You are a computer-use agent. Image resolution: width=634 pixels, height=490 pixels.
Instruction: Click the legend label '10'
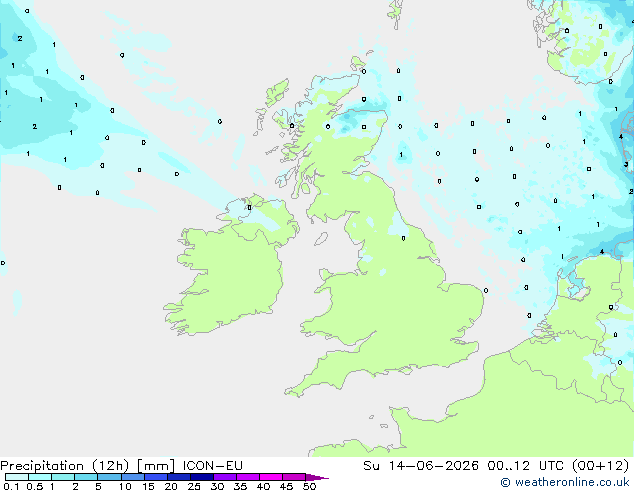click(125, 486)
